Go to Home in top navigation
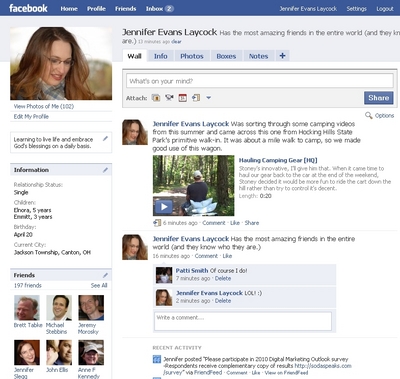 click(69, 9)
